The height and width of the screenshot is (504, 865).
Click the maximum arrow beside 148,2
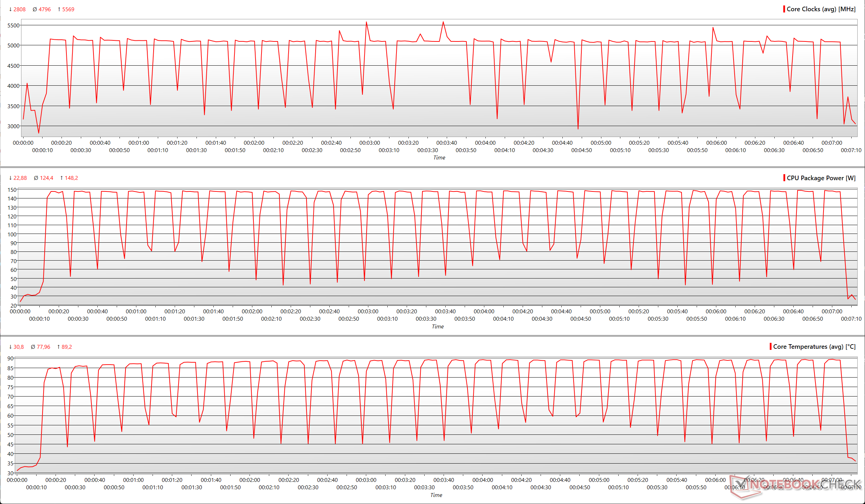click(62, 178)
